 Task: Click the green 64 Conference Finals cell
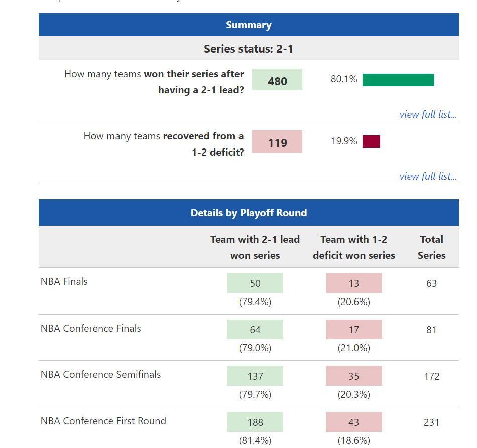pyautogui.click(x=255, y=330)
